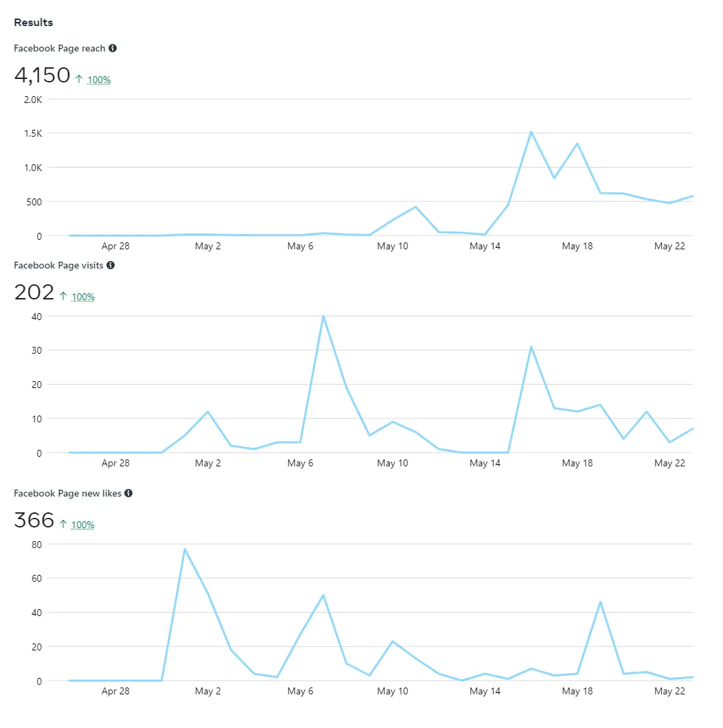Viewport: 723px width, 728px height.
Task: Select the 202 page visits total
Action: tap(34, 292)
